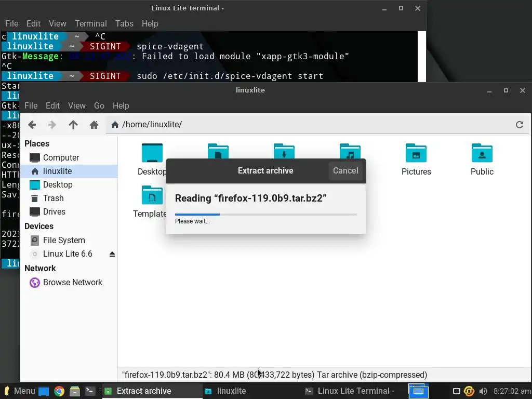
Task: Open File System device
Action: point(69,240)
